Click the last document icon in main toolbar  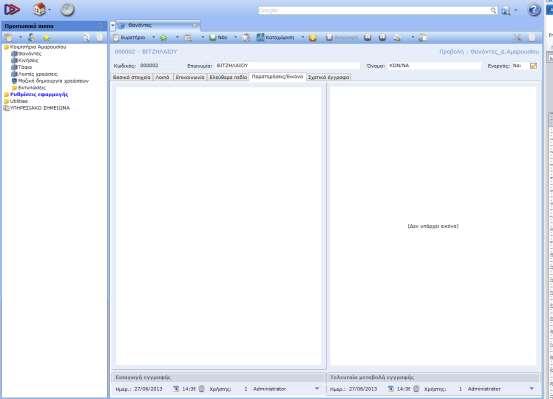pyautogui.click(x=423, y=37)
